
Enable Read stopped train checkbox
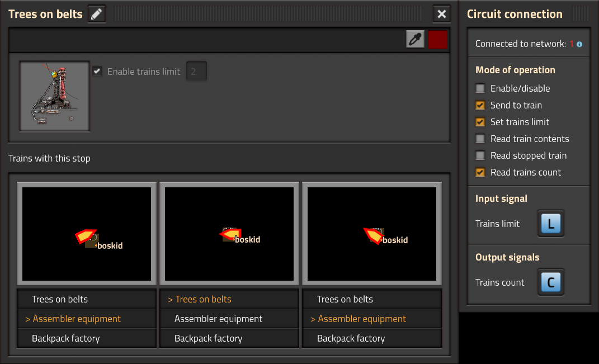480,155
